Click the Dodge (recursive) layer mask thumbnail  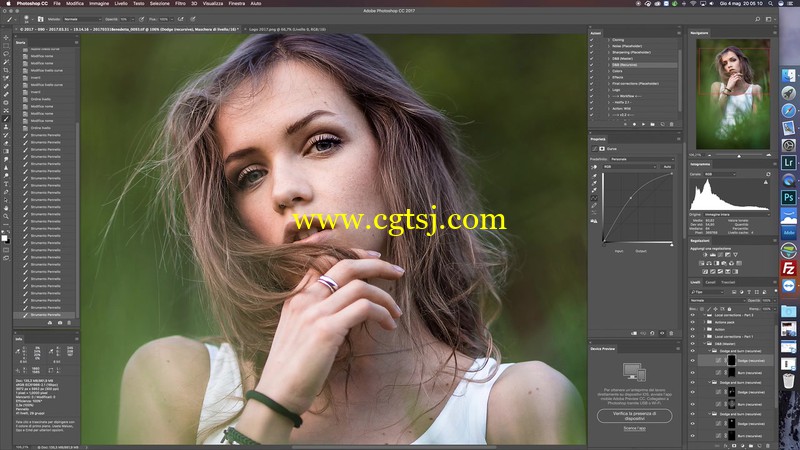pos(731,360)
